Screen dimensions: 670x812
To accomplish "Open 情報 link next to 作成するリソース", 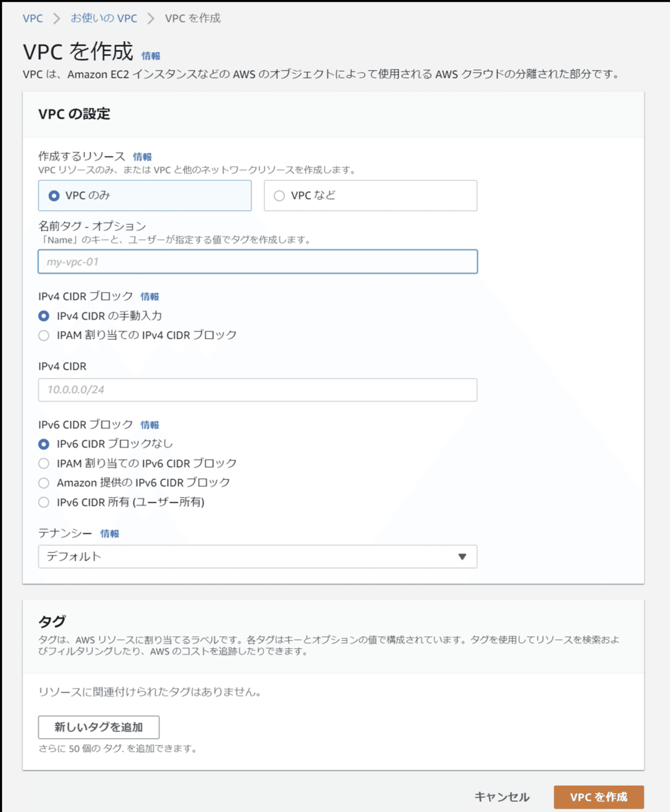I will (x=142, y=157).
